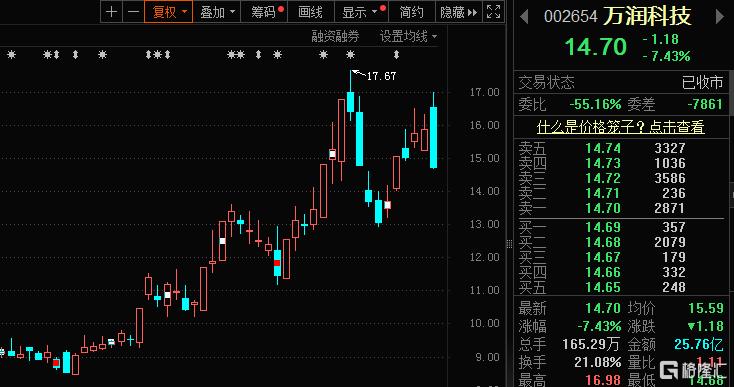
Task: Hide side panel with 隐藏 button
Action: click(x=458, y=12)
